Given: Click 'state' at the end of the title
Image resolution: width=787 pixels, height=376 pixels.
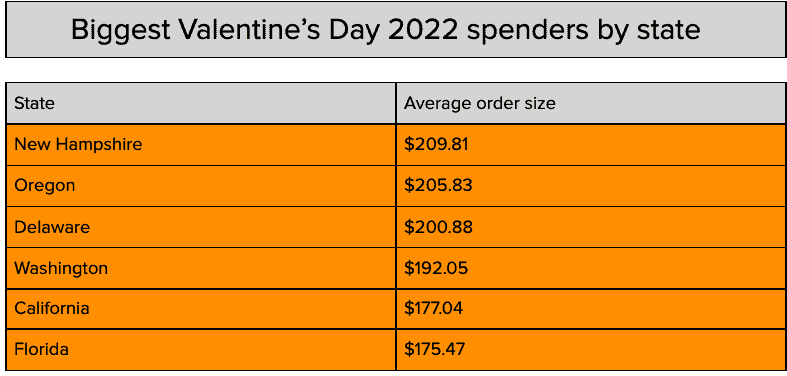Looking at the screenshot, I should (x=669, y=31).
